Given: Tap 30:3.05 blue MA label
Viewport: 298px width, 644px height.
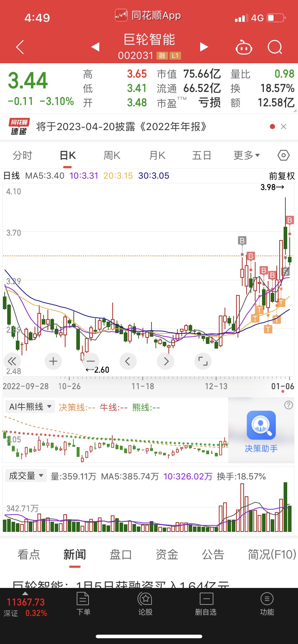Looking at the screenshot, I should (154, 176).
